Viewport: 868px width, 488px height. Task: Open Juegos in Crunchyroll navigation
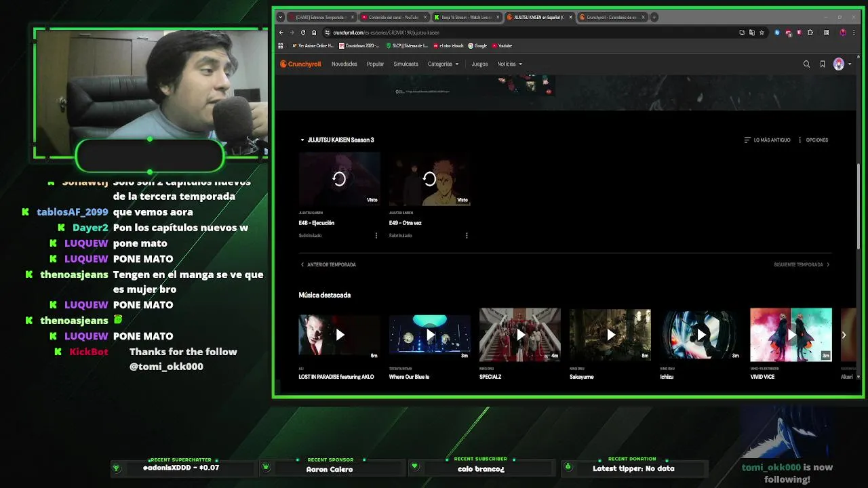pos(479,64)
